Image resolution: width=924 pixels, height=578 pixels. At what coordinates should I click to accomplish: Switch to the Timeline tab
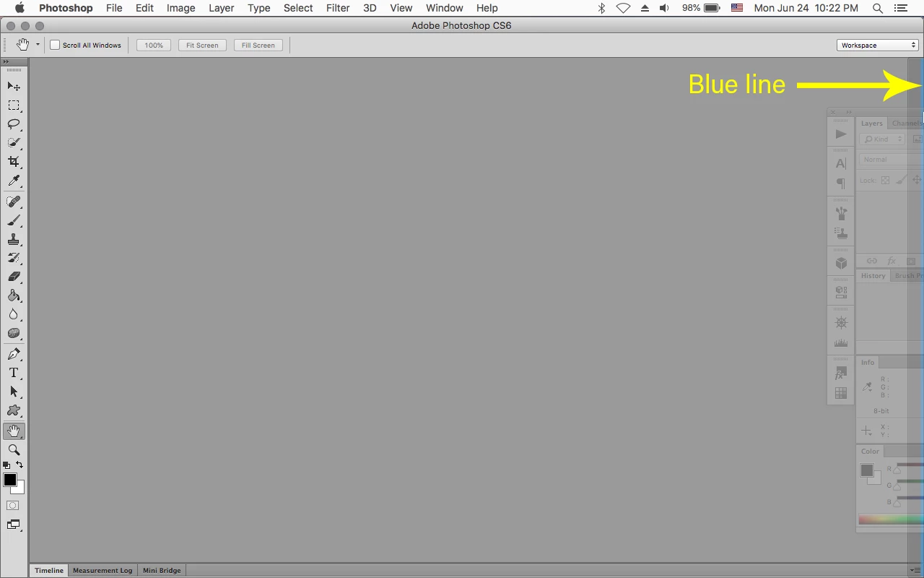[49, 570]
